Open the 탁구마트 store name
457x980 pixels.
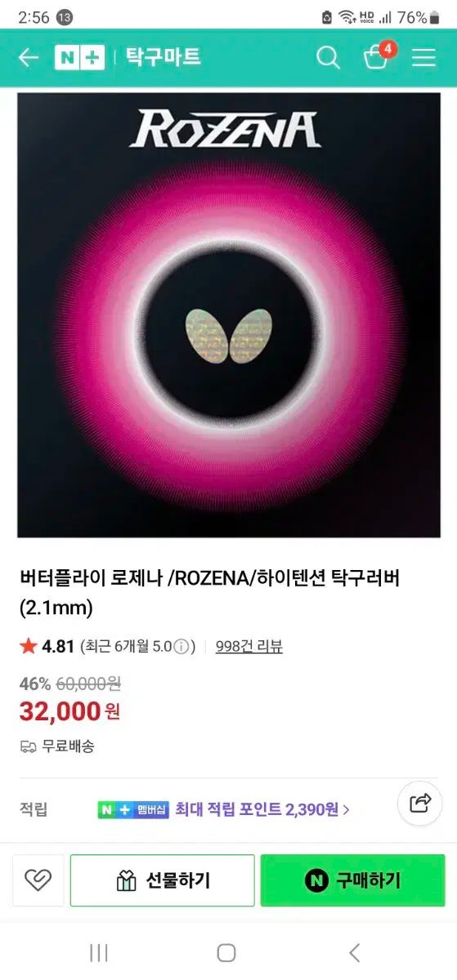[x=163, y=57]
